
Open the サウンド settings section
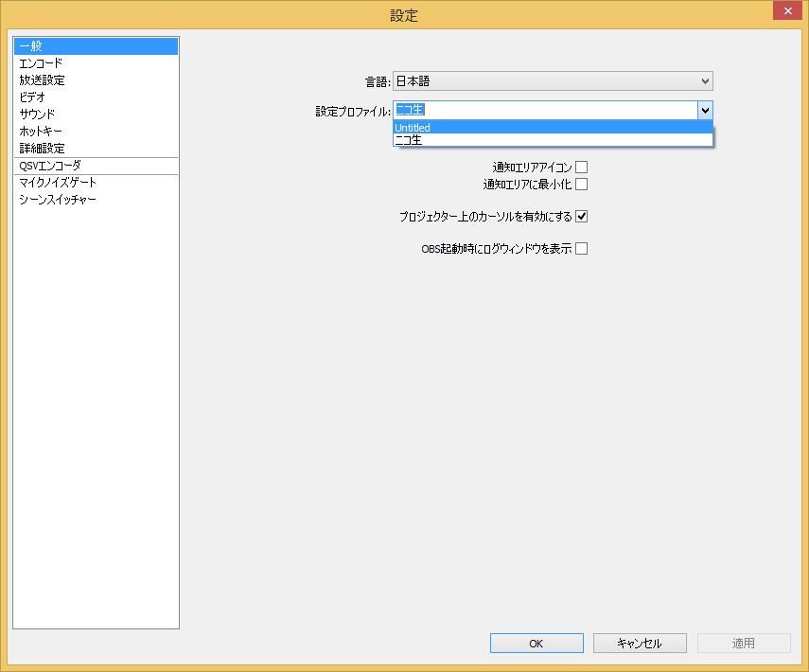tap(96, 115)
